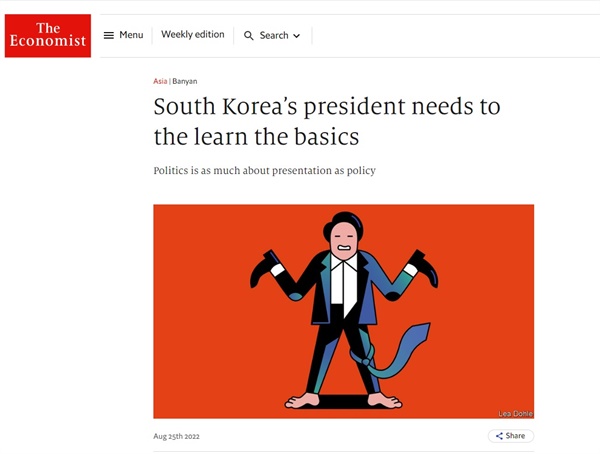Click The Economist logo
This screenshot has width=600, height=454.
pos(48,36)
